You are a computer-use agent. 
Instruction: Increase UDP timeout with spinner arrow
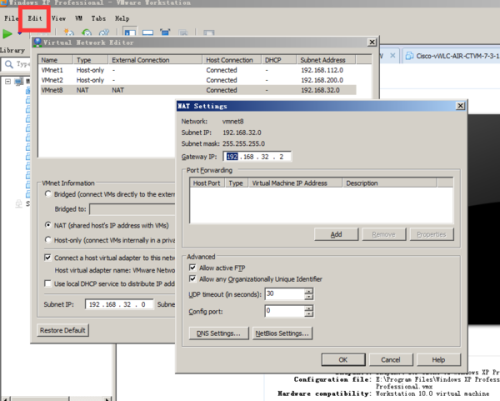click(x=309, y=291)
